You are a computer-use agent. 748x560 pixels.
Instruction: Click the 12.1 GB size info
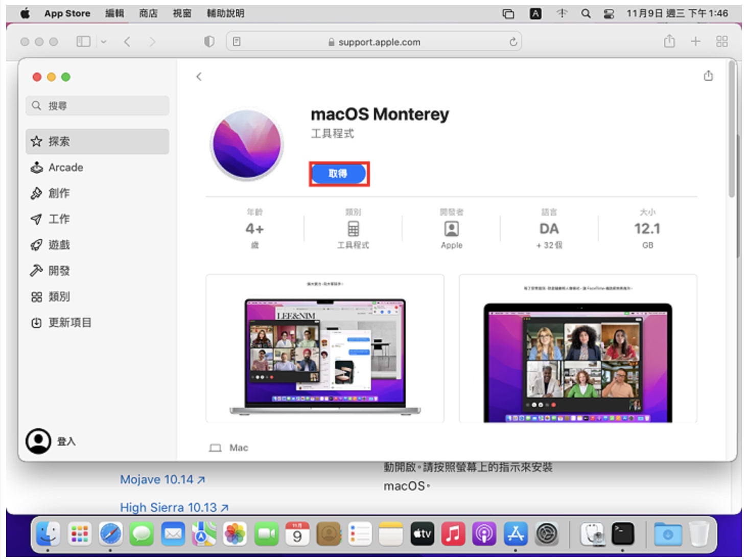click(647, 229)
